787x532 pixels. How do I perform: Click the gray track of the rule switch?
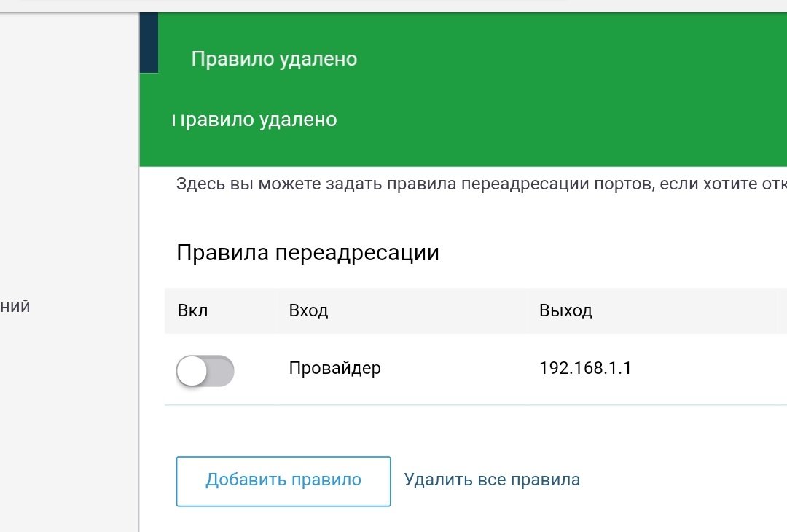(x=222, y=371)
